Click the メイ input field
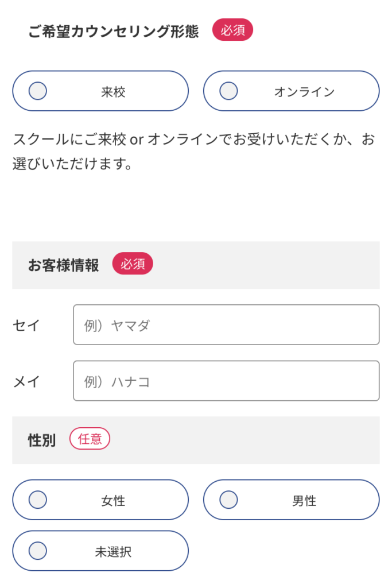 point(226,381)
